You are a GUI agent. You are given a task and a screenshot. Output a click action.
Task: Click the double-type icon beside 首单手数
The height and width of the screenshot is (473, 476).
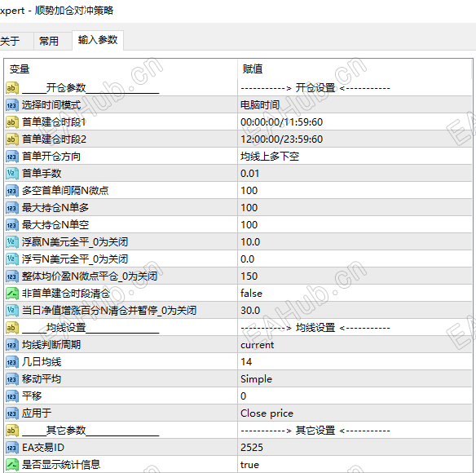click(x=12, y=174)
